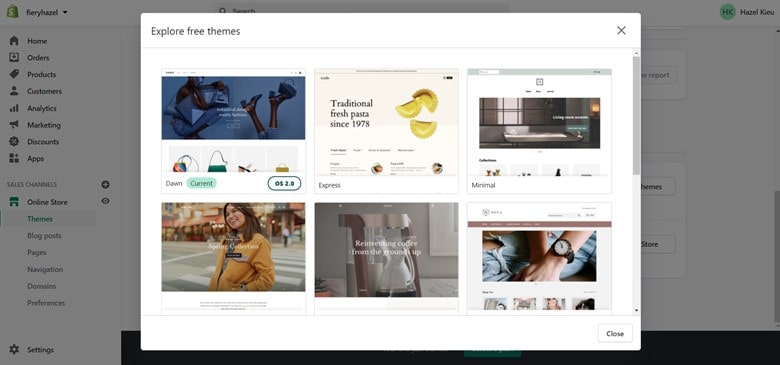Select Themes under Online Store
The image size is (780, 365).
40,219
